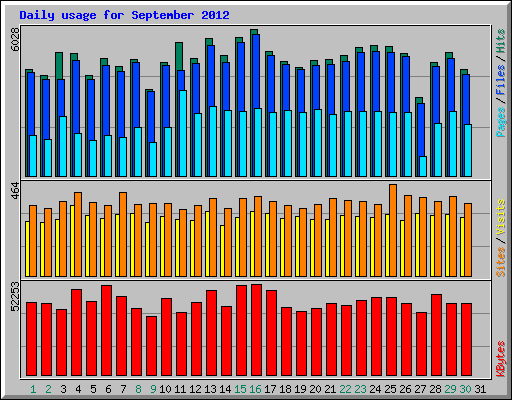Image resolution: width=512 pixels, height=400 pixels.
Task: Click the 6028 y-axis value
Action: point(15,39)
